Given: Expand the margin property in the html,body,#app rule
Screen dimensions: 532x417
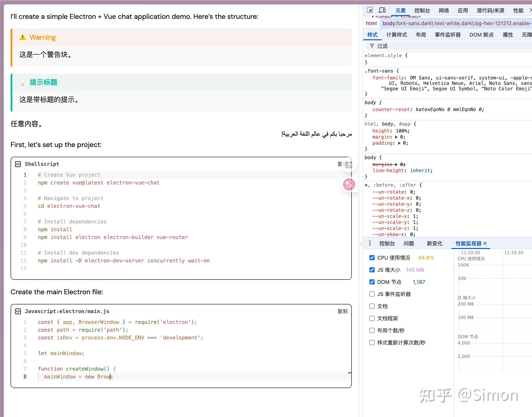Looking at the screenshot, I should 396,137.
